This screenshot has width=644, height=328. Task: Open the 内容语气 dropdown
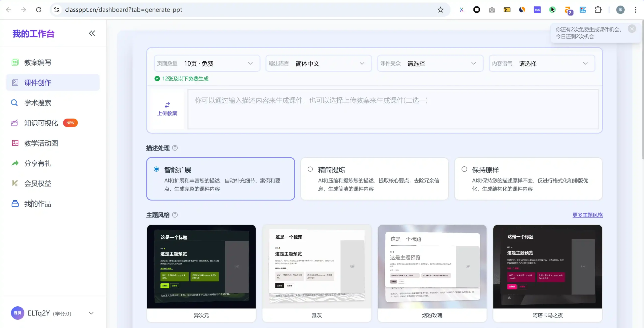point(542,63)
